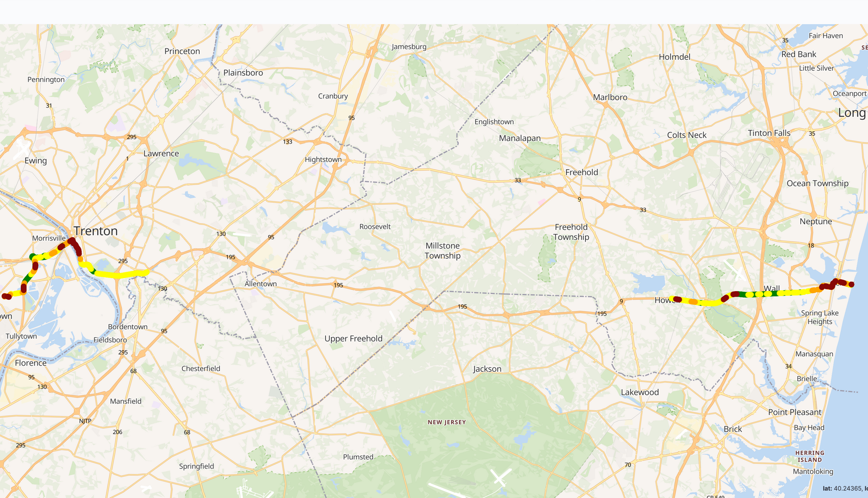Screen dimensions: 868x498
Task: Click the route 18 shield near Neptune
Action: [811, 246]
